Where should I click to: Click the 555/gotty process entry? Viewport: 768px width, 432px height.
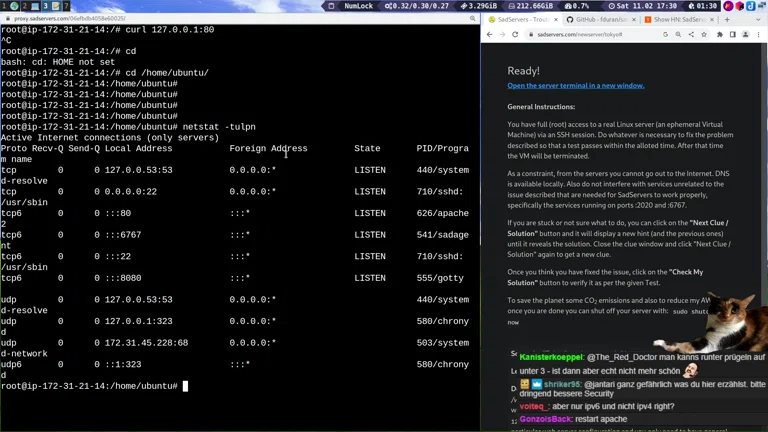(440, 278)
